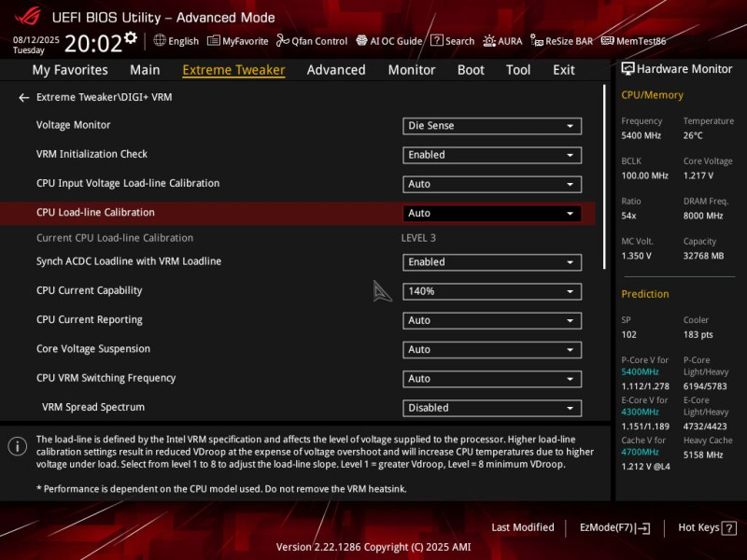Select CPU Current Capability label
Viewport: 747px width, 560px height.
click(89, 290)
